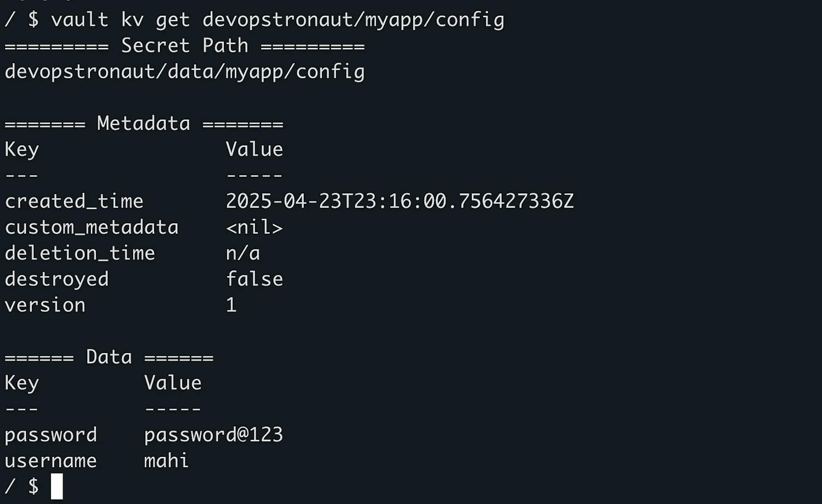This screenshot has height=504, width=822.
Task: Click the <nil> value
Action: point(255,228)
